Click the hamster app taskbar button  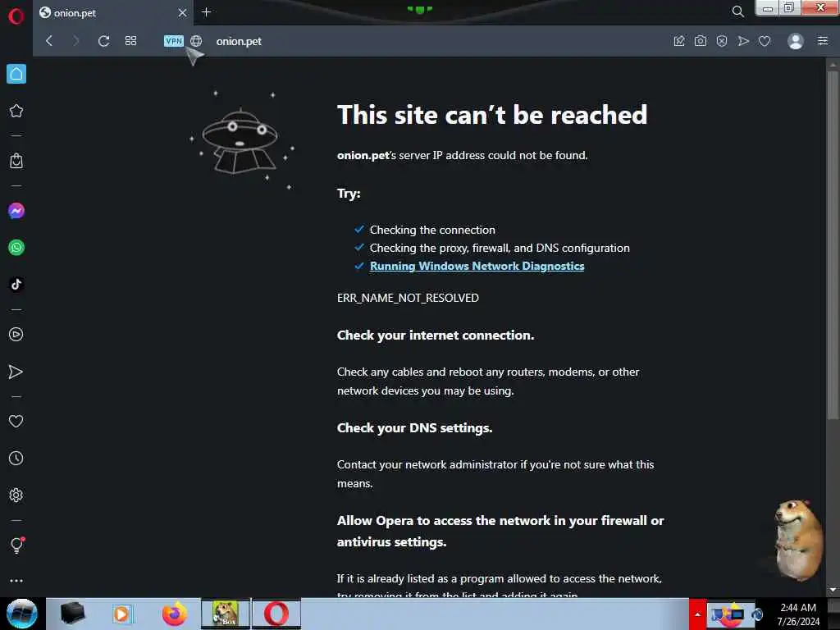pyautogui.click(x=226, y=614)
